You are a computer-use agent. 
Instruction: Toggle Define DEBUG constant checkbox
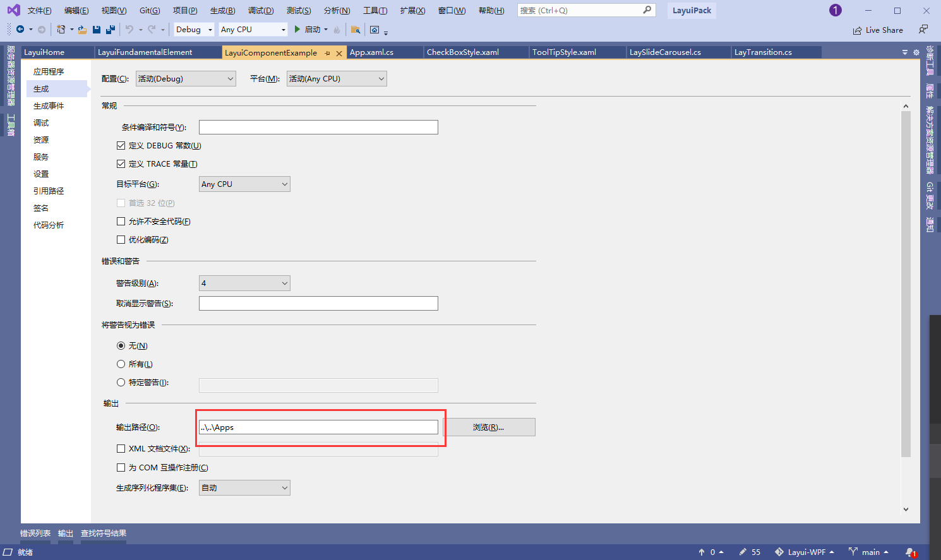coord(121,145)
